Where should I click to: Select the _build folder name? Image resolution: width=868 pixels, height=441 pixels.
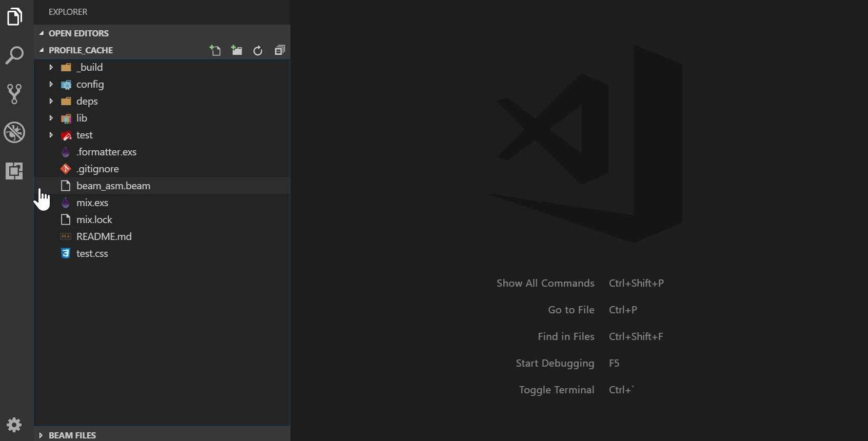coord(89,67)
